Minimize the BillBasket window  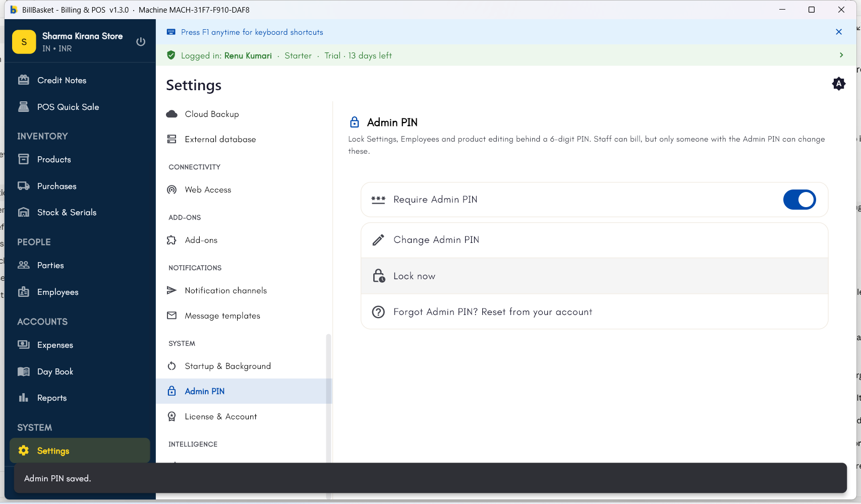pyautogui.click(x=782, y=10)
